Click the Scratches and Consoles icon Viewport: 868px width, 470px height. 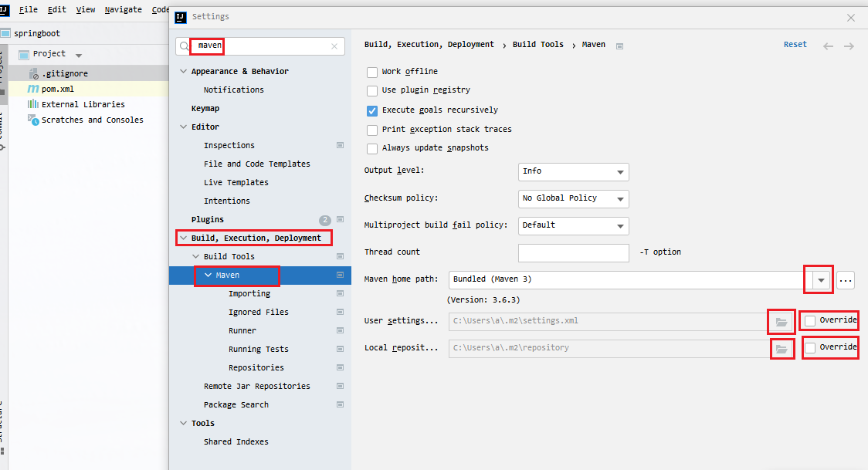[33, 120]
